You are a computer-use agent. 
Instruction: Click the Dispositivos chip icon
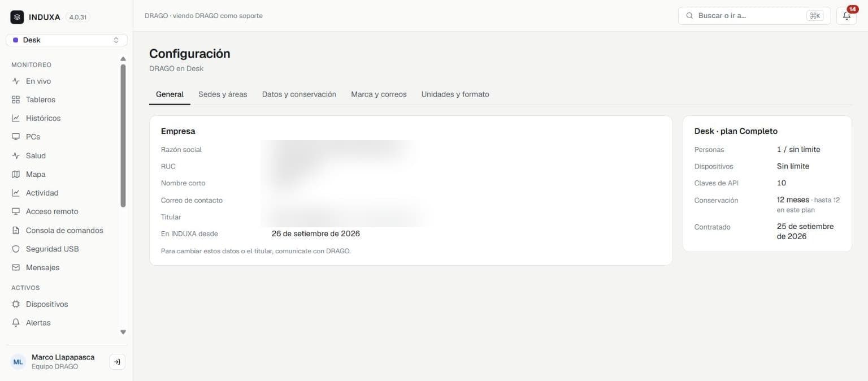(16, 305)
